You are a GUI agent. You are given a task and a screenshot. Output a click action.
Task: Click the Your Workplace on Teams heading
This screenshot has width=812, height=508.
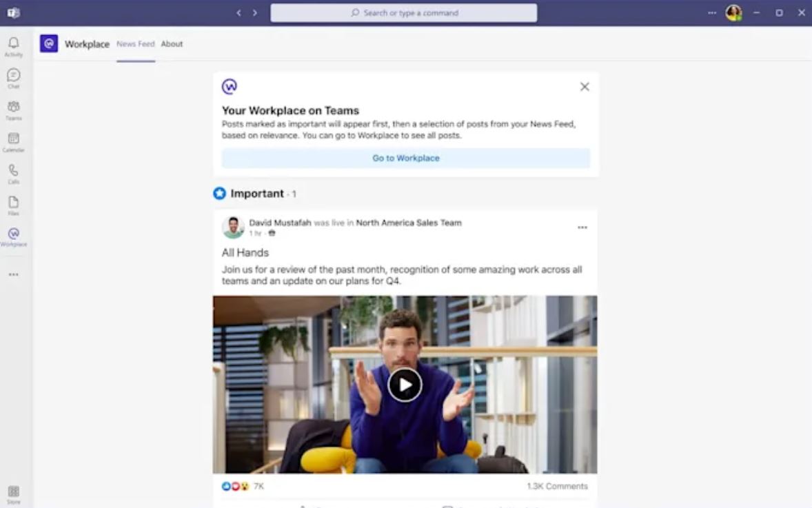pyautogui.click(x=290, y=111)
